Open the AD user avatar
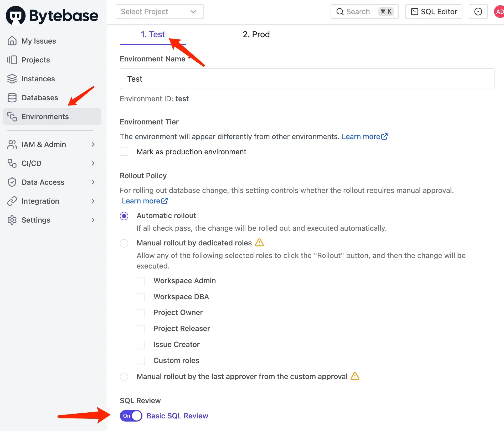The height and width of the screenshot is (431, 504). pos(499,12)
